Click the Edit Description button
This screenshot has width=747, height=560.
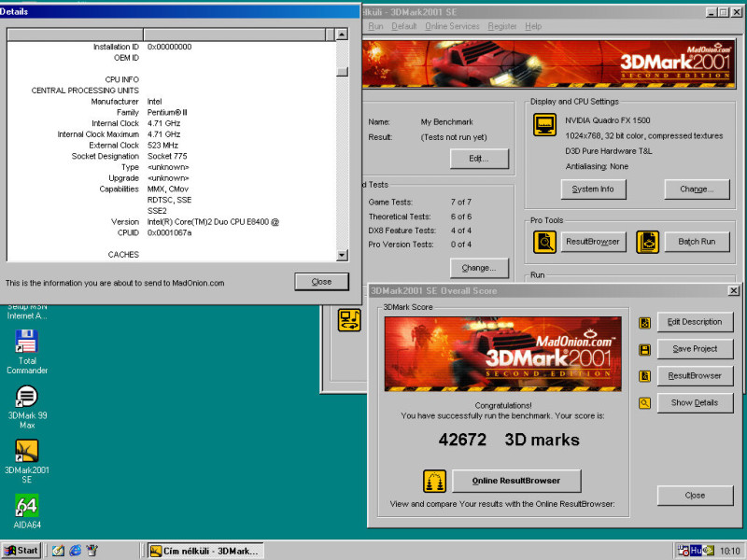[x=695, y=322]
